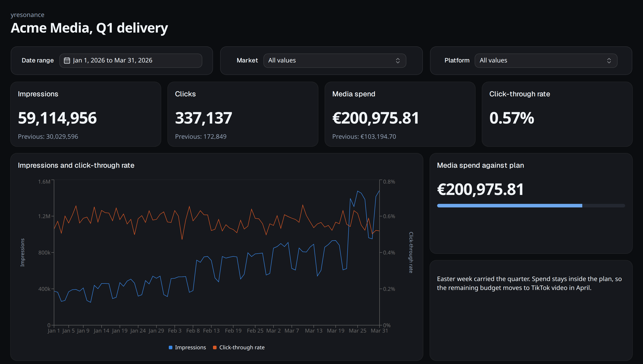This screenshot has height=364, width=643.
Task: Click the yresonance workspace label
Action: 27,15
